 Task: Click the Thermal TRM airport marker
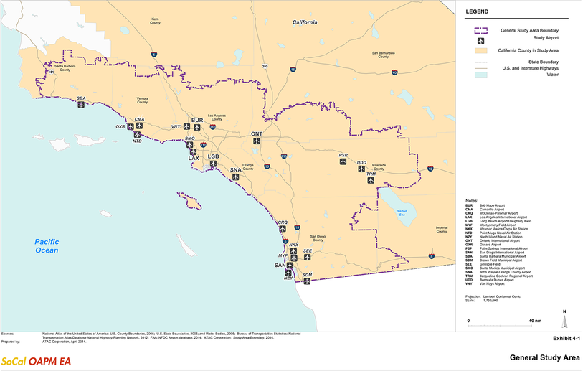tap(371, 181)
